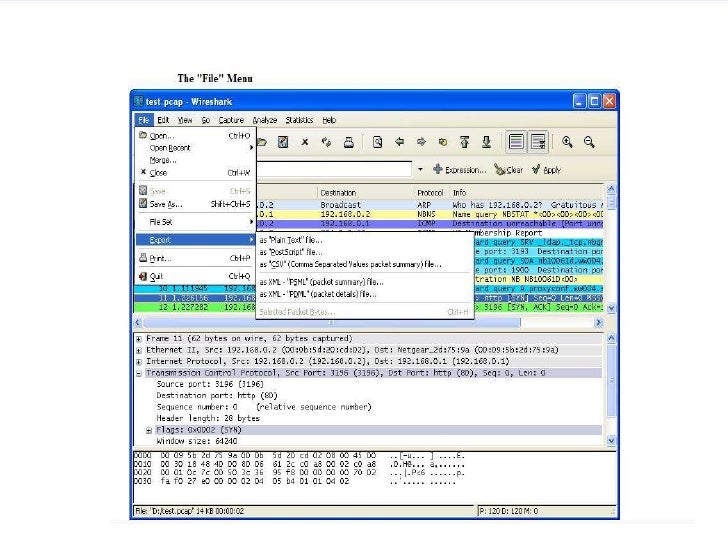Click the Destination column header

pyautogui.click(x=366, y=192)
